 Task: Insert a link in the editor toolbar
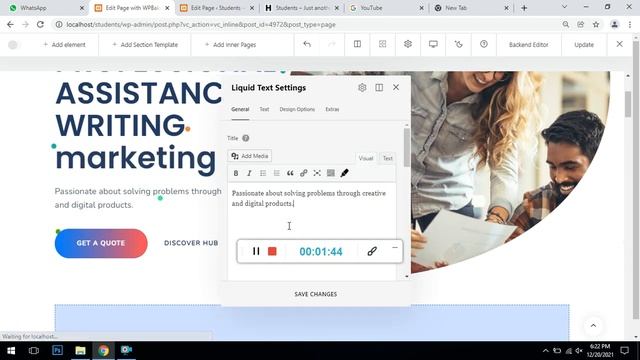(303, 173)
